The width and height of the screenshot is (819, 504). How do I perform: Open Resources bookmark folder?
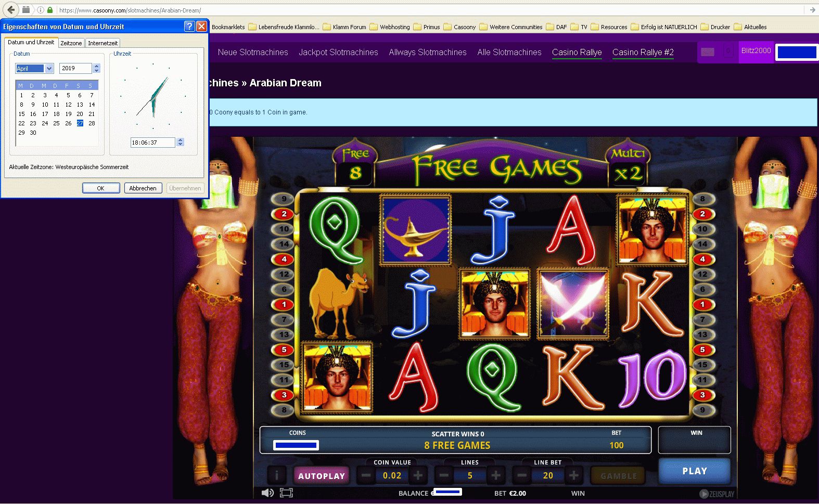click(x=609, y=27)
